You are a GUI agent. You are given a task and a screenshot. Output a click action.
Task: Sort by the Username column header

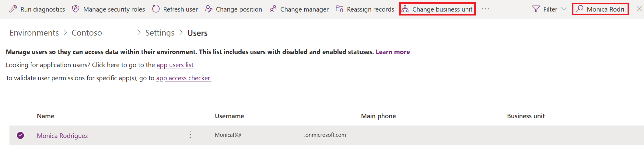(229, 116)
